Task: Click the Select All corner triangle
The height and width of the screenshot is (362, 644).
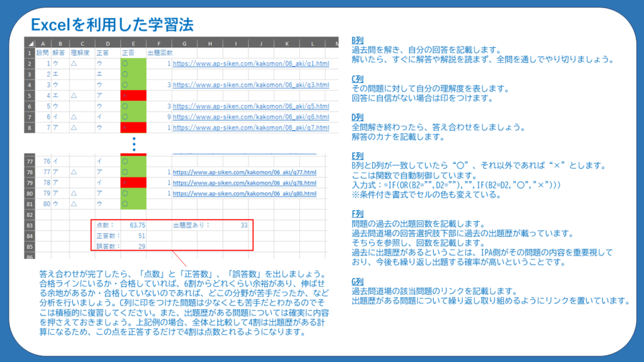Action: (30, 43)
